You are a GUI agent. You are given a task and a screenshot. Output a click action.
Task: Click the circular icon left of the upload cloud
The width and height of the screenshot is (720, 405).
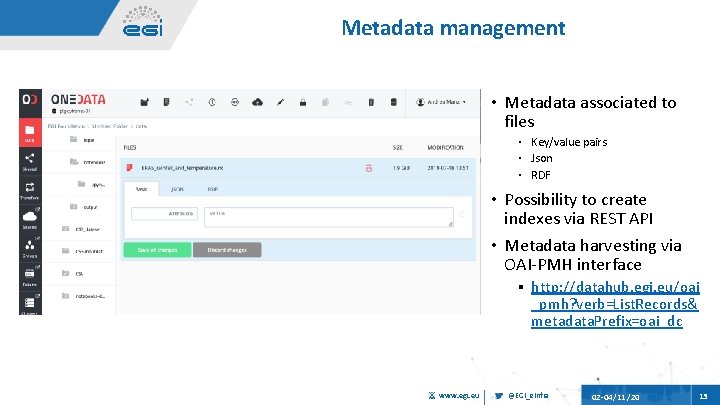pos(235,102)
